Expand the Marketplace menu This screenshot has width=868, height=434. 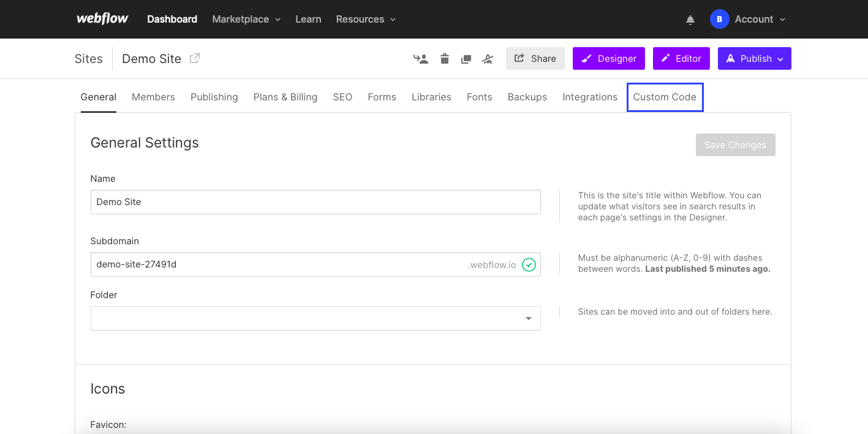(246, 19)
